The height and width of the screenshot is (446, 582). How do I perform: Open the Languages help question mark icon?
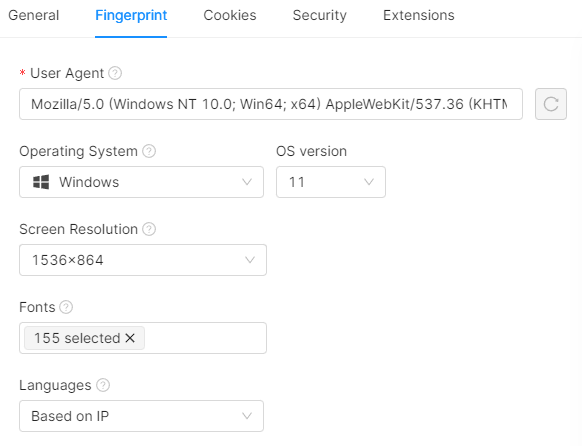tap(103, 385)
